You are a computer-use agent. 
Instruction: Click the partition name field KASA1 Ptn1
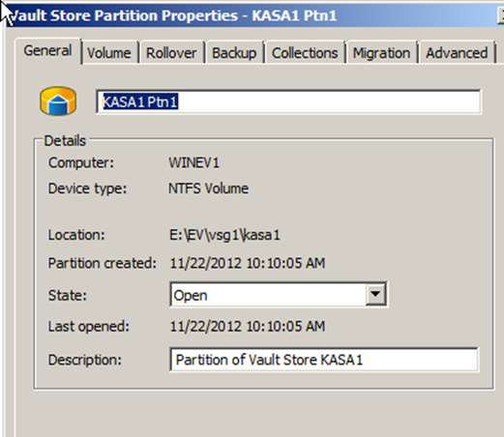(288, 102)
